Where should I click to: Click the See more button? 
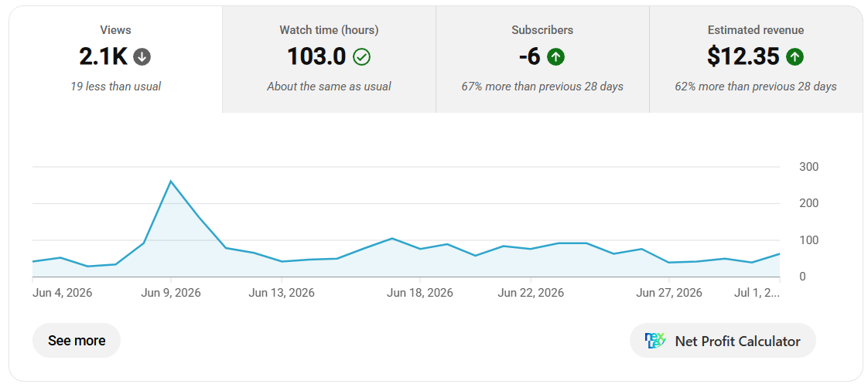click(x=77, y=341)
